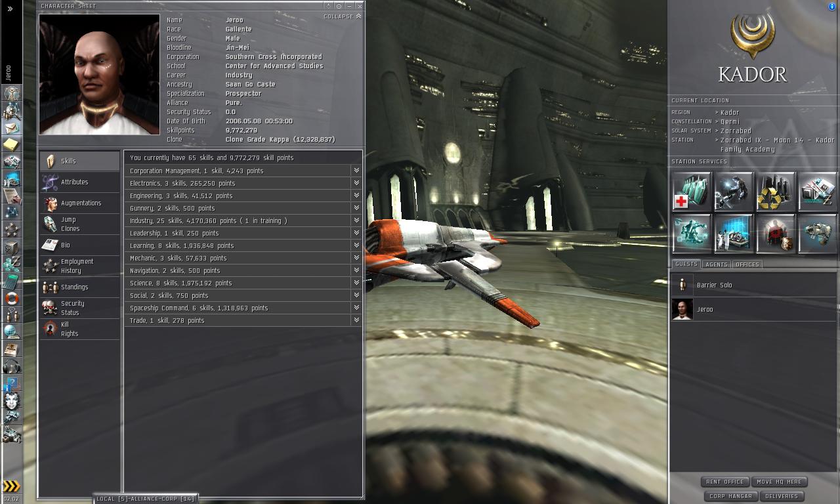Open the medical clone bay station service

pos(692,192)
